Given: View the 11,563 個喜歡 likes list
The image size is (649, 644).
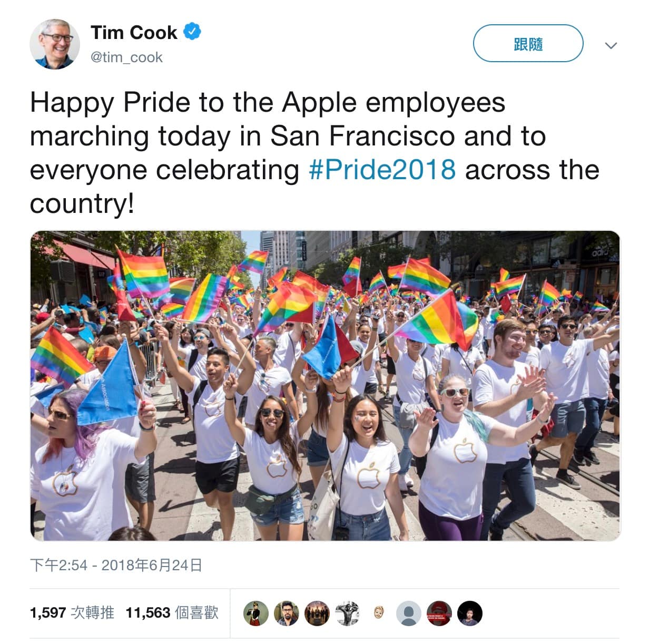Looking at the screenshot, I should point(172,612).
